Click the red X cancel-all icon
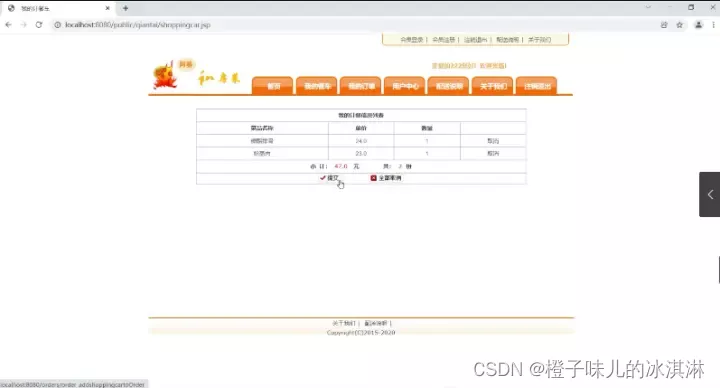 373,178
